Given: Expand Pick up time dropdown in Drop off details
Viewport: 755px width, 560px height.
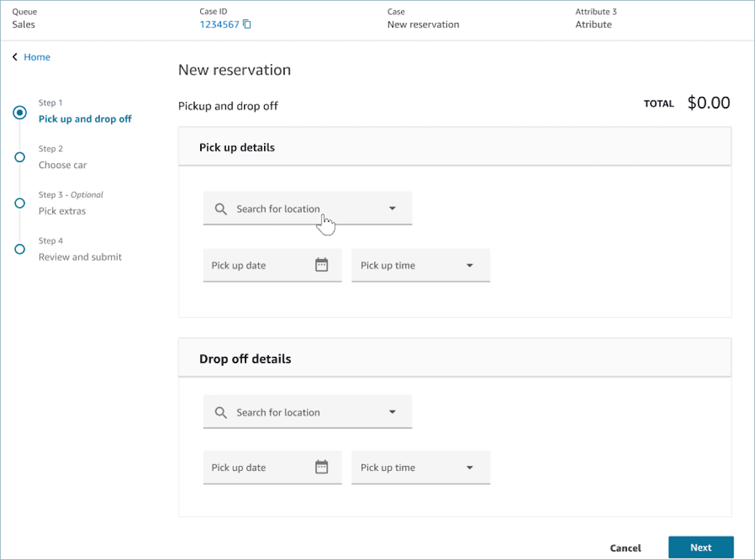Looking at the screenshot, I should [x=470, y=467].
